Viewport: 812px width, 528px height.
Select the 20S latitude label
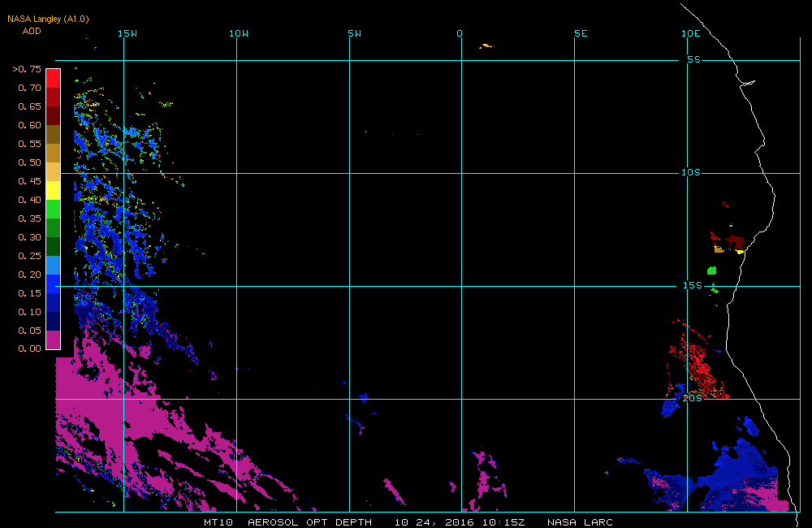point(692,398)
